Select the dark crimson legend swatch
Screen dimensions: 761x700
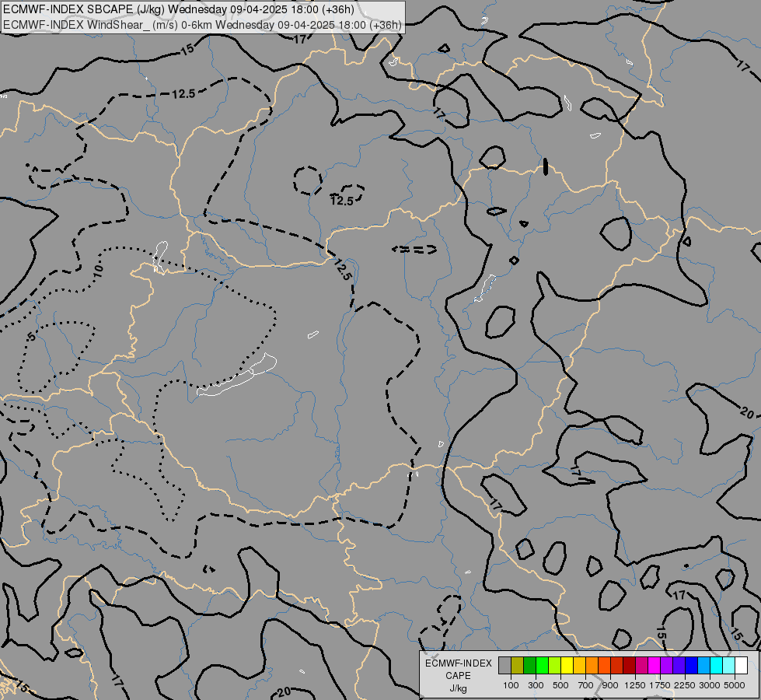point(630,665)
